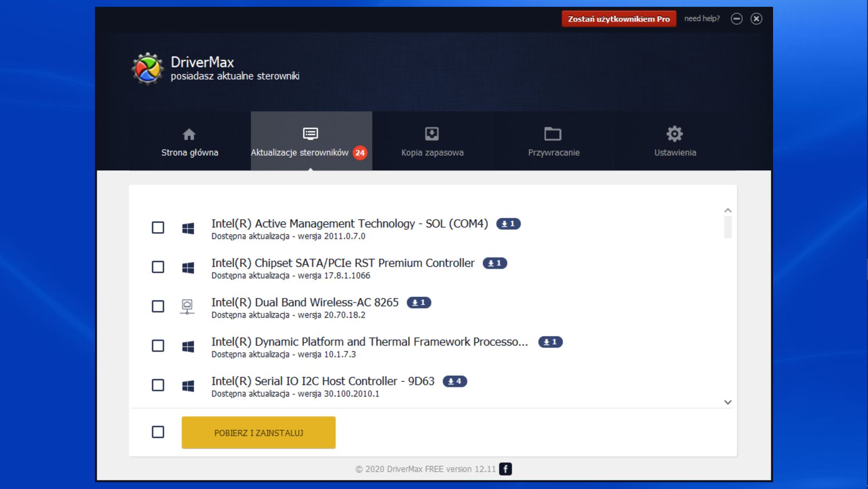Switch to the Kopia zapasowa tab
868x489 pixels.
tap(432, 141)
